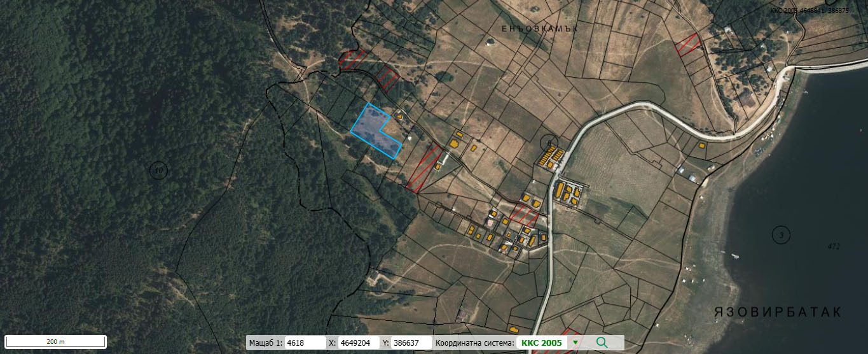The image size is (868, 354).
Task: Click the green magnifier search icon
Action: 602,343
